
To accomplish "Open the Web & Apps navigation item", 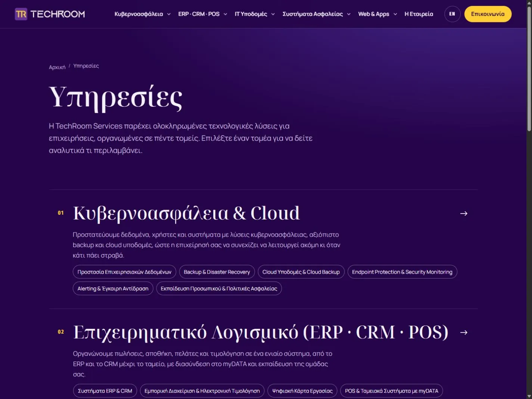I will [374, 14].
